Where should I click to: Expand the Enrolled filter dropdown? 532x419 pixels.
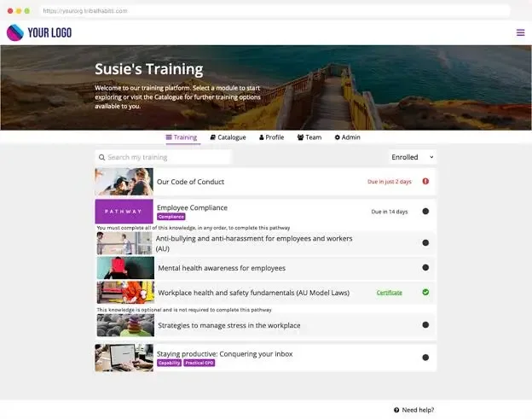413,157
